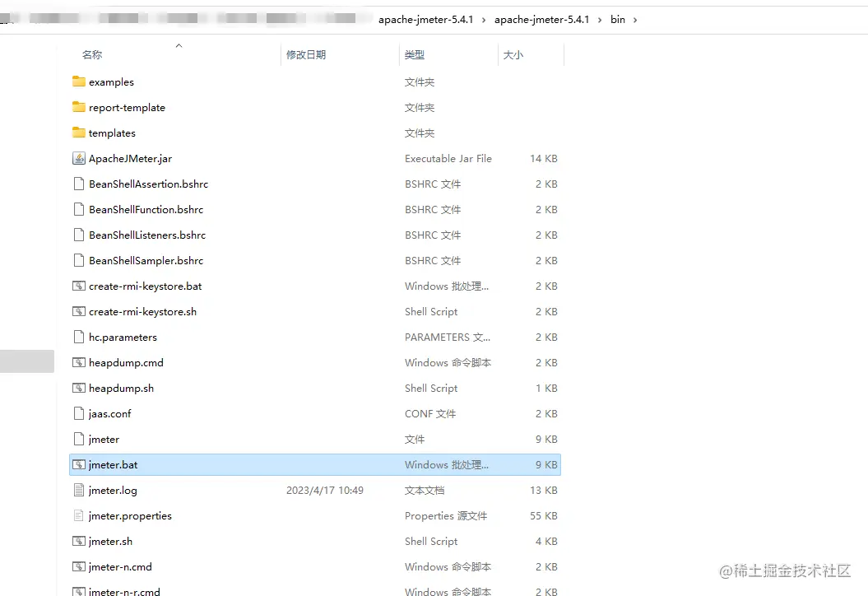Image resolution: width=868 pixels, height=596 pixels.
Task: Select the examples folder name
Action: coord(111,82)
